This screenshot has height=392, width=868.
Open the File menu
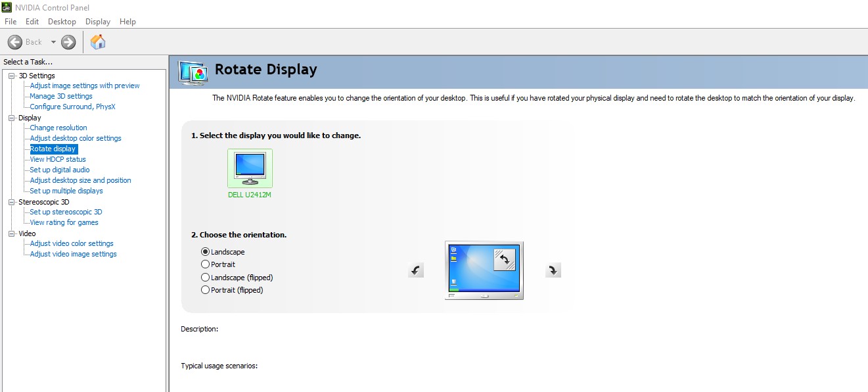pyautogui.click(x=11, y=22)
